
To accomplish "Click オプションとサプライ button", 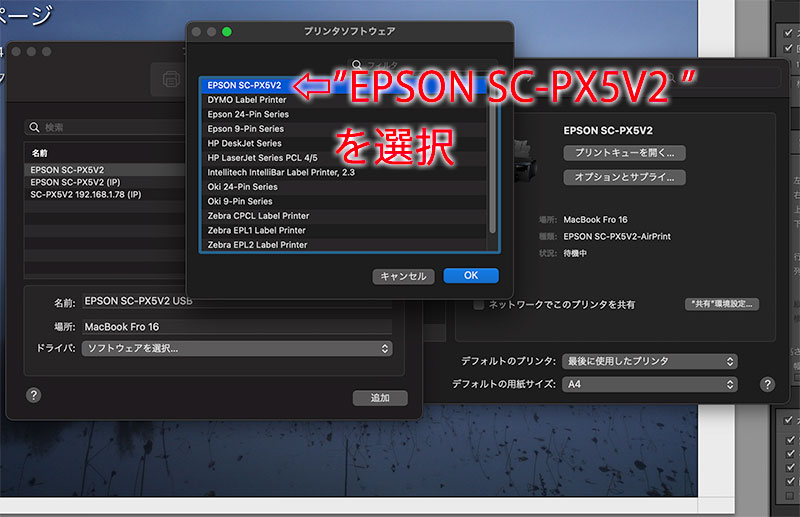I will (624, 177).
